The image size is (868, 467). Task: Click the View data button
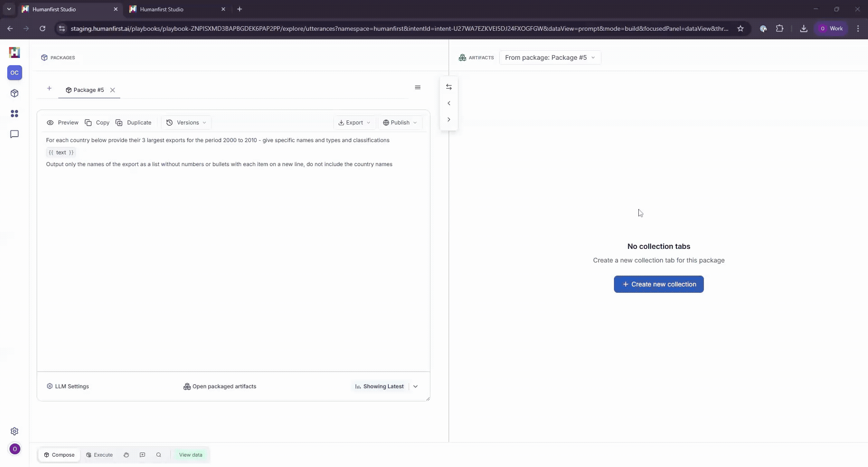click(190, 455)
